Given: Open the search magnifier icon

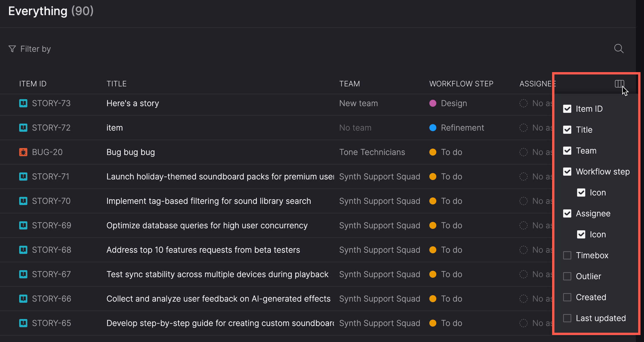Looking at the screenshot, I should (x=619, y=49).
